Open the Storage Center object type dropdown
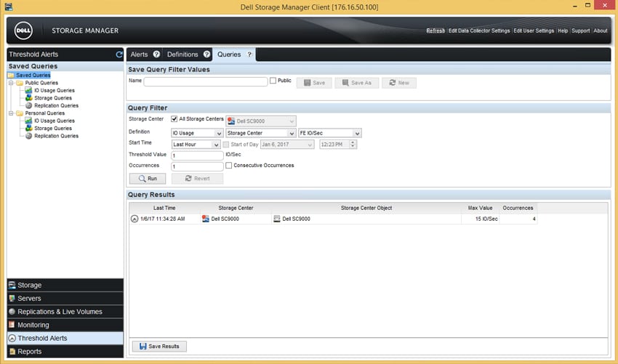 tap(261, 133)
